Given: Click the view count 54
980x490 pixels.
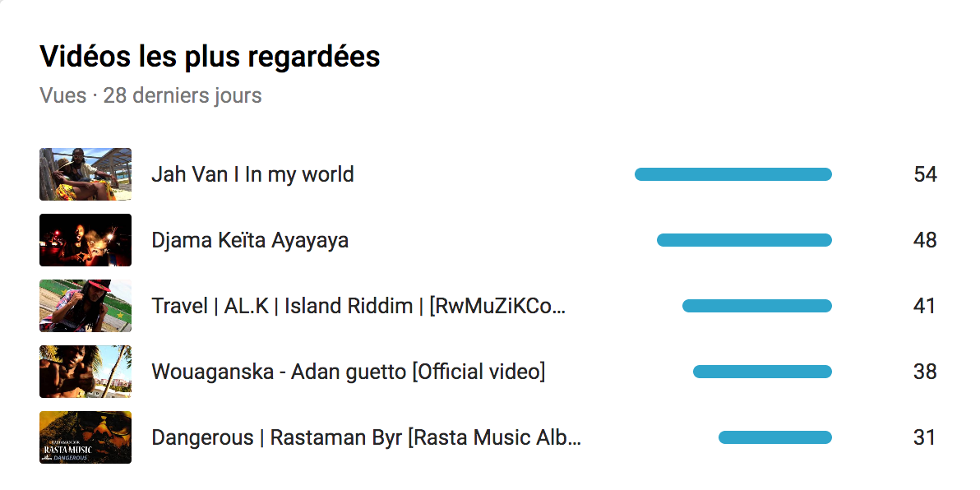Looking at the screenshot, I should click(925, 174).
